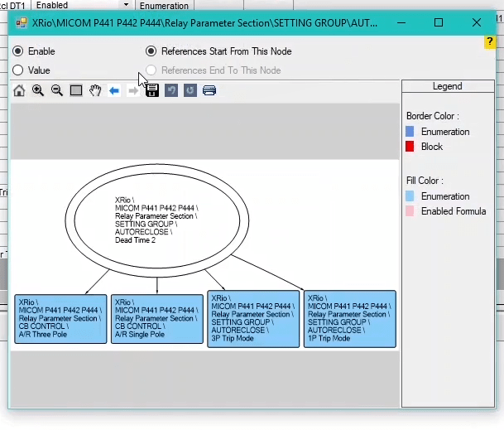Select the rectangle zoom area tool
The height and width of the screenshot is (430, 504).
(76, 90)
